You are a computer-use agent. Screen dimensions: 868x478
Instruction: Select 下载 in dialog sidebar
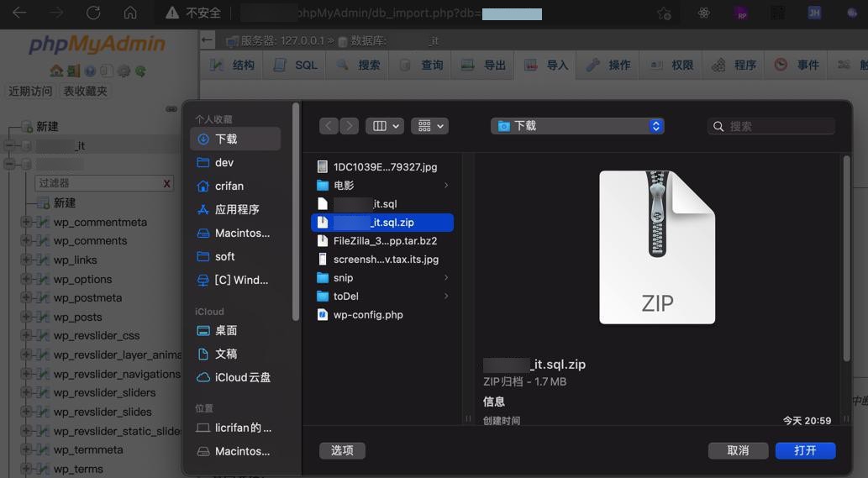click(x=235, y=139)
